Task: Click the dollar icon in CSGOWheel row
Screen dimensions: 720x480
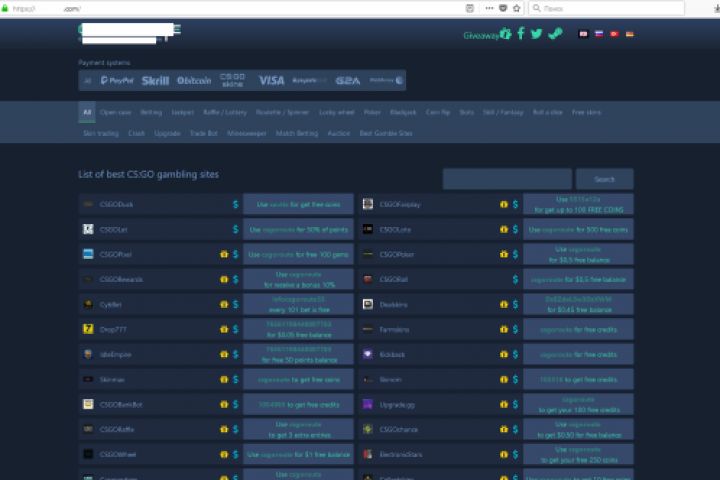Action: click(x=236, y=454)
